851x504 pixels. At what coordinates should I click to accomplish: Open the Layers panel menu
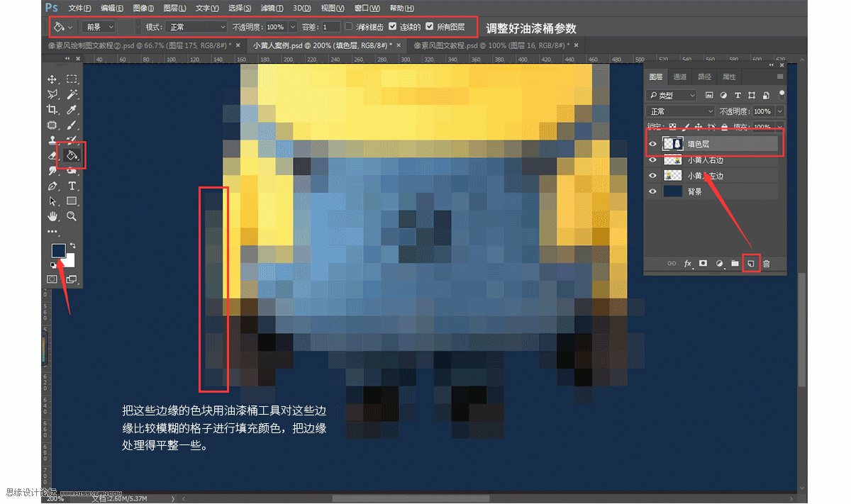pos(780,77)
